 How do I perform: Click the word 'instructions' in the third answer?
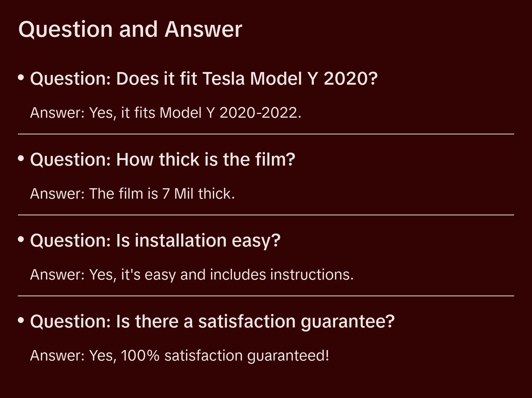[x=311, y=275]
